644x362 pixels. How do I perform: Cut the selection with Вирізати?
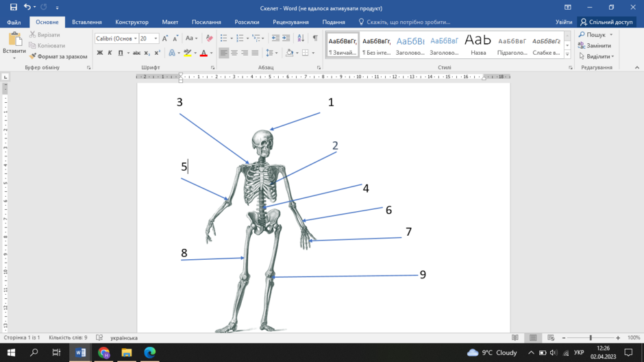coord(45,34)
